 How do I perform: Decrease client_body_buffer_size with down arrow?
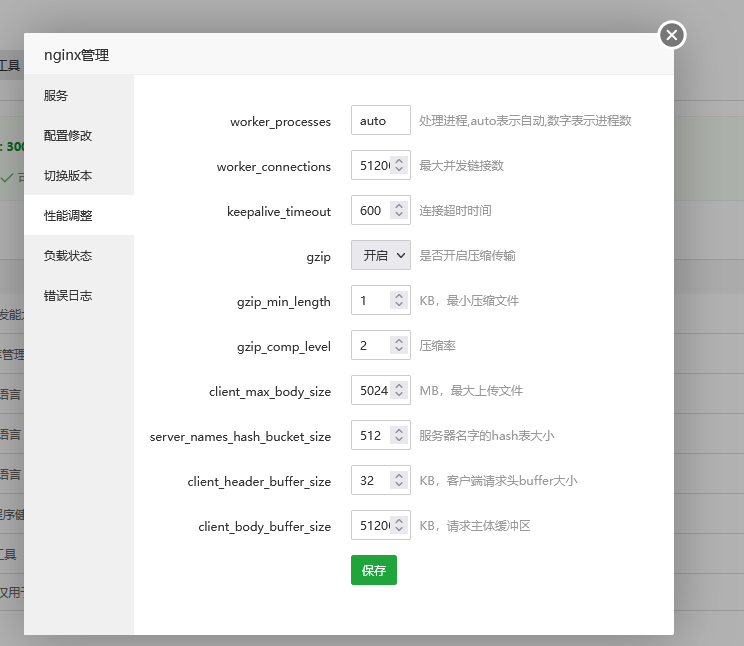click(x=399, y=530)
